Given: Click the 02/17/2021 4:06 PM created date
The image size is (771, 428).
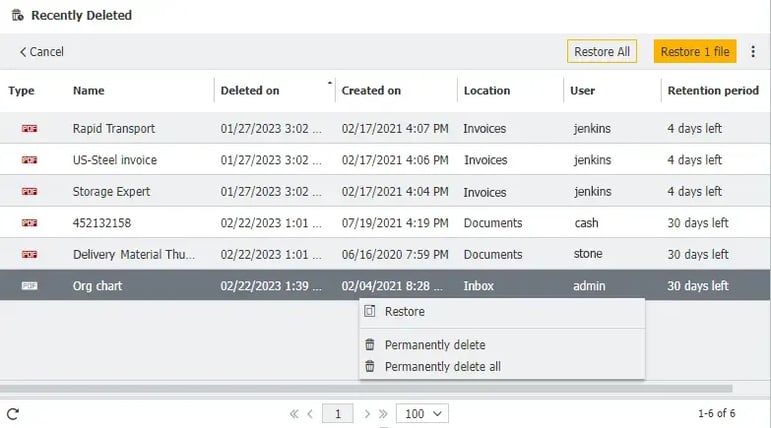Looking at the screenshot, I should pyautogui.click(x=395, y=160).
